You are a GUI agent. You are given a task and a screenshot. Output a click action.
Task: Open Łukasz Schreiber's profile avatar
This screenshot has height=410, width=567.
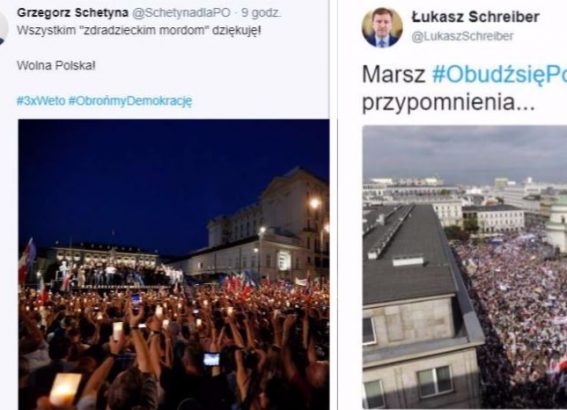pos(382,27)
